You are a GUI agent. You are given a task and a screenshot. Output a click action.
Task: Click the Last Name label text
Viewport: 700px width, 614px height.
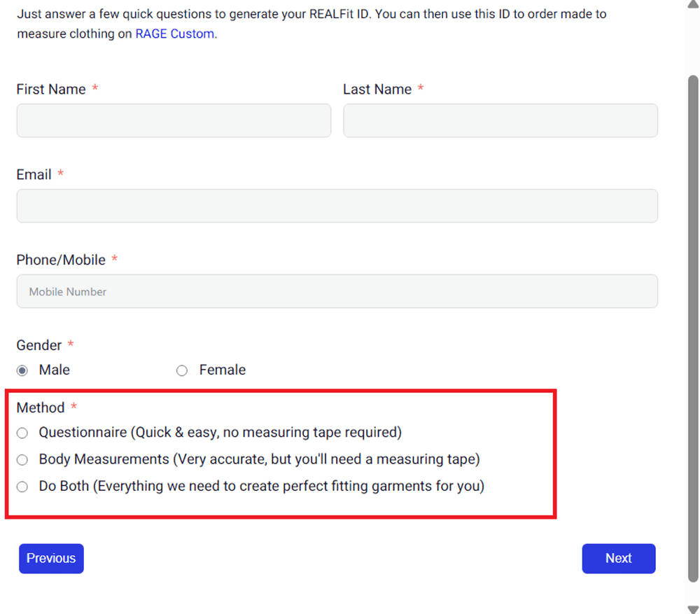377,90
